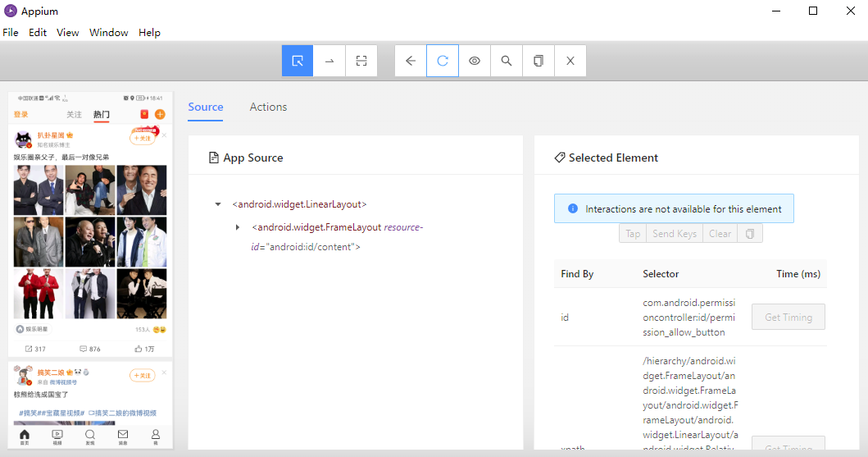The height and width of the screenshot is (457, 868).
Task: Open Search for element tool
Action: coord(507,61)
